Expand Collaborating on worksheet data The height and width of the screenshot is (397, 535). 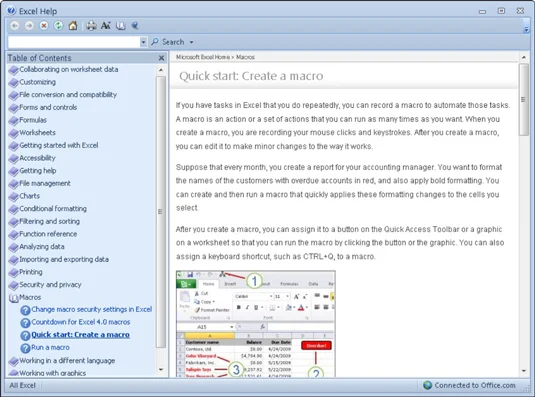coord(63,69)
